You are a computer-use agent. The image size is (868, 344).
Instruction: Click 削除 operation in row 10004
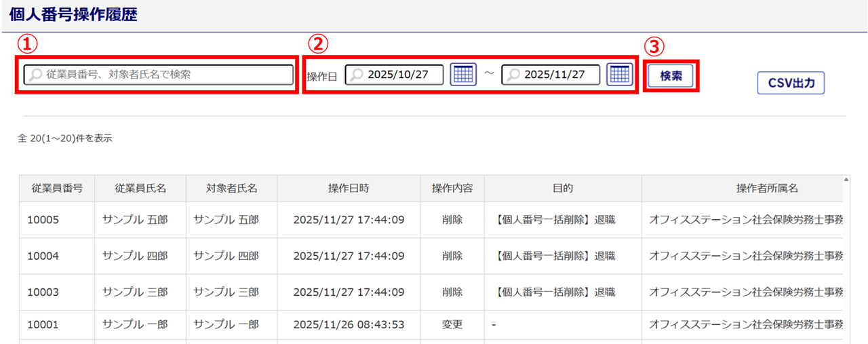(x=452, y=256)
